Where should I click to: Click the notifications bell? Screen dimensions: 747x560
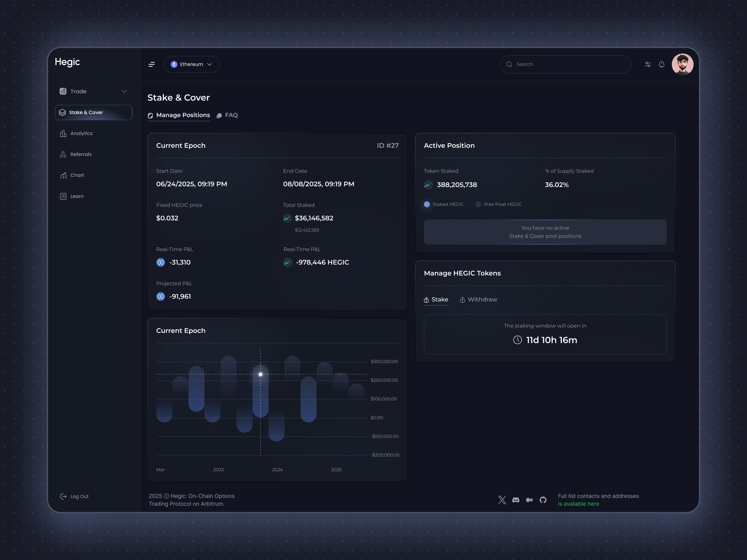click(662, 64)
